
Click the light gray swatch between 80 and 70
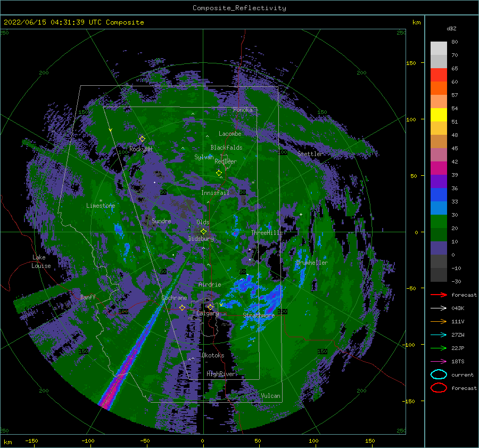[x=439, y=48]
